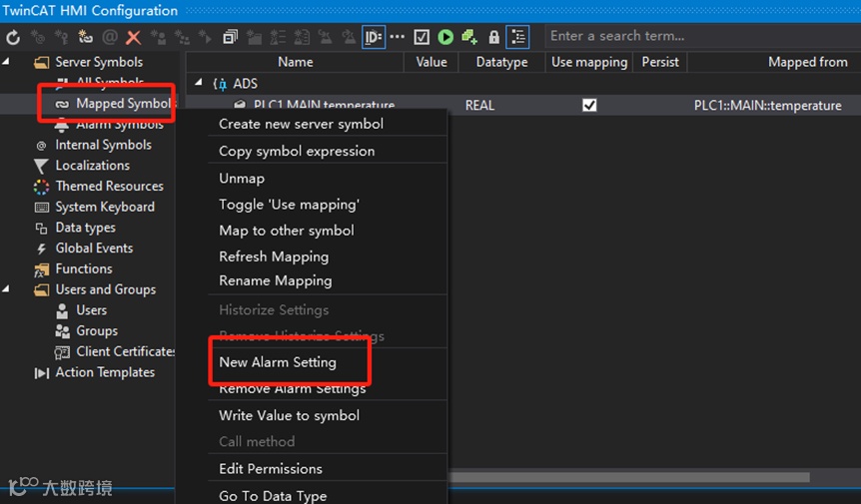Choose Copy symbol expression

[297, 152]
